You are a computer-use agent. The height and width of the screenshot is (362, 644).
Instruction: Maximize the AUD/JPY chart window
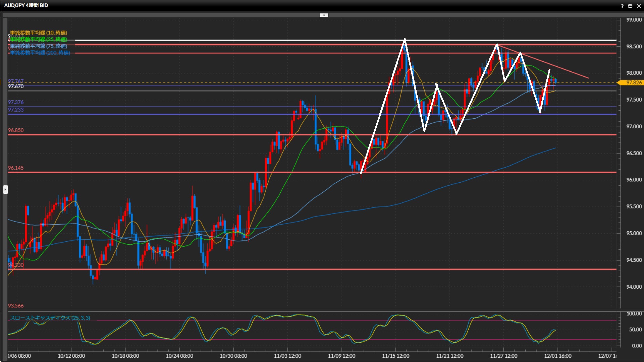630,6
